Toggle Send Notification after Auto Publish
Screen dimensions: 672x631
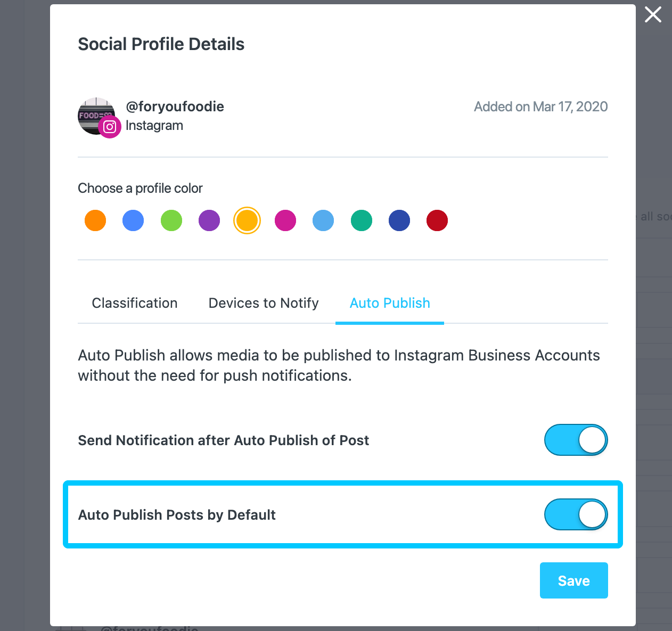click(x=576, y=440)
